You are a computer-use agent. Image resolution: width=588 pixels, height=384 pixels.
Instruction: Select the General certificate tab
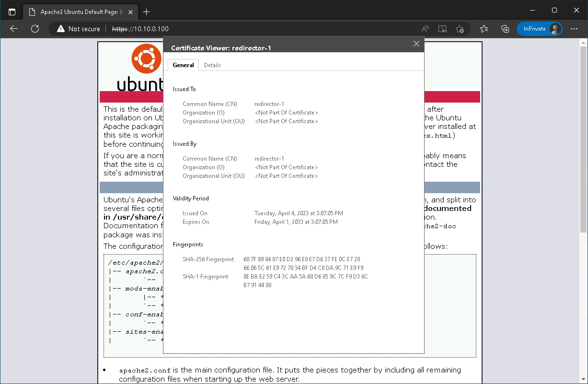pyautogui.click(x=183, y=65)
